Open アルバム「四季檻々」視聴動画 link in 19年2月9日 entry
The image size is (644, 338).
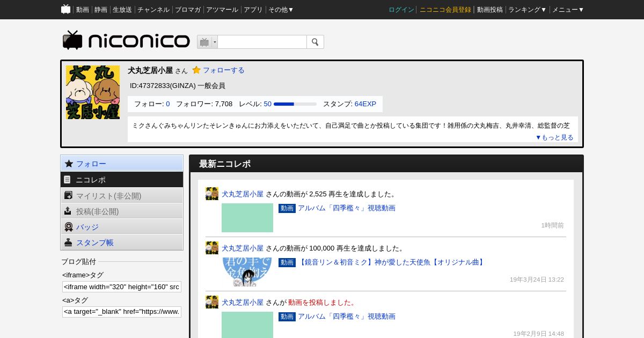click(x=347, y=317)
